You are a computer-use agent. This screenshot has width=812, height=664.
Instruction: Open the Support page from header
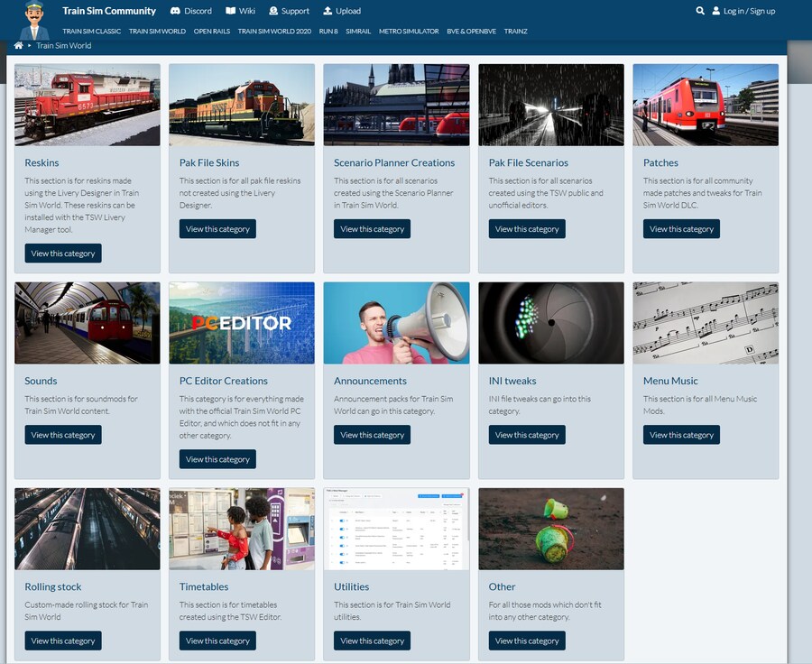tap(289, 11)
